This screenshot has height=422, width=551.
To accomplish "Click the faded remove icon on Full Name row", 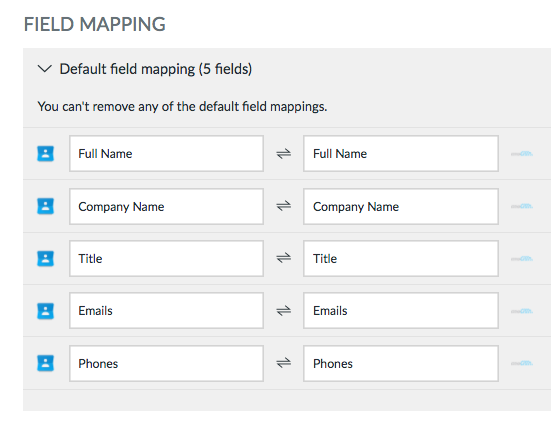I will click(522, 154).
